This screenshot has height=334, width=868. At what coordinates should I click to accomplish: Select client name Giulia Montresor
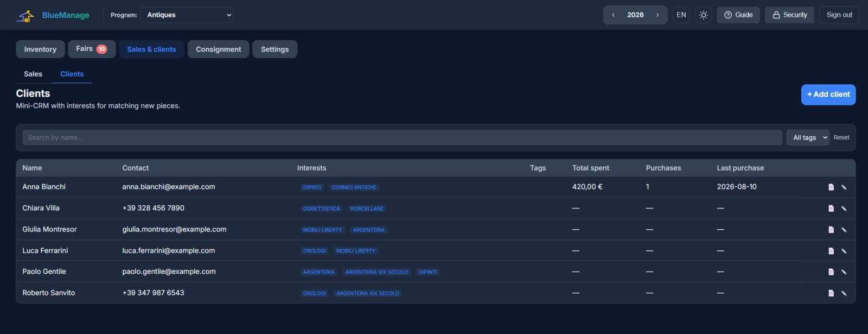pyautogui.click(x=49, y=229)
